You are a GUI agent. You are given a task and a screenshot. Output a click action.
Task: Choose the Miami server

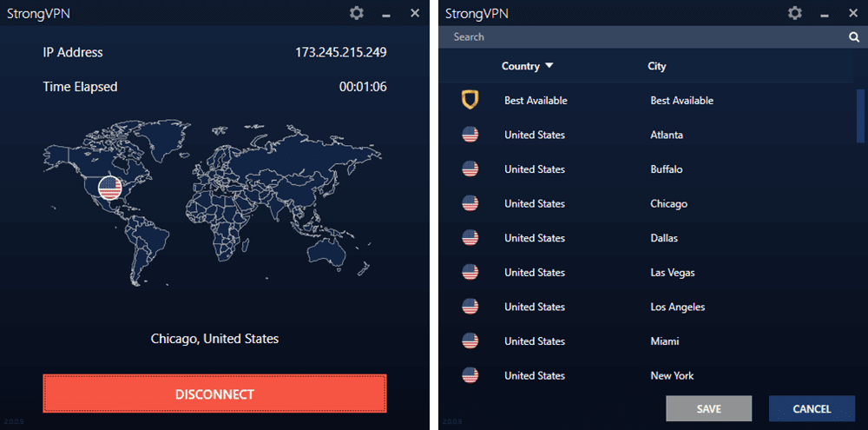click(x=646, y=341)
